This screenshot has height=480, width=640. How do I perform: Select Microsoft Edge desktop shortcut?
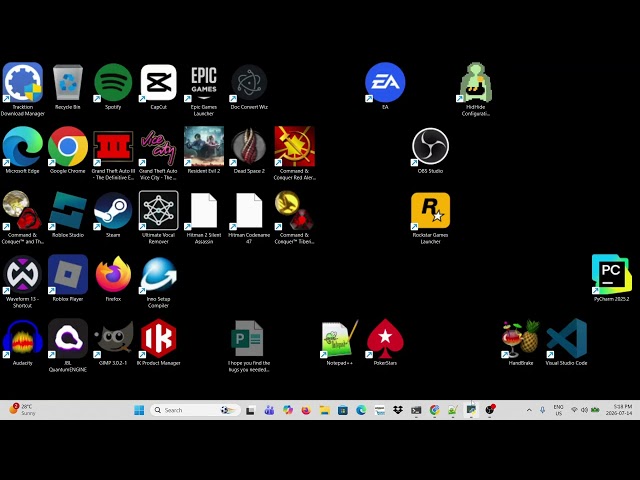click(x=22, y=150)
